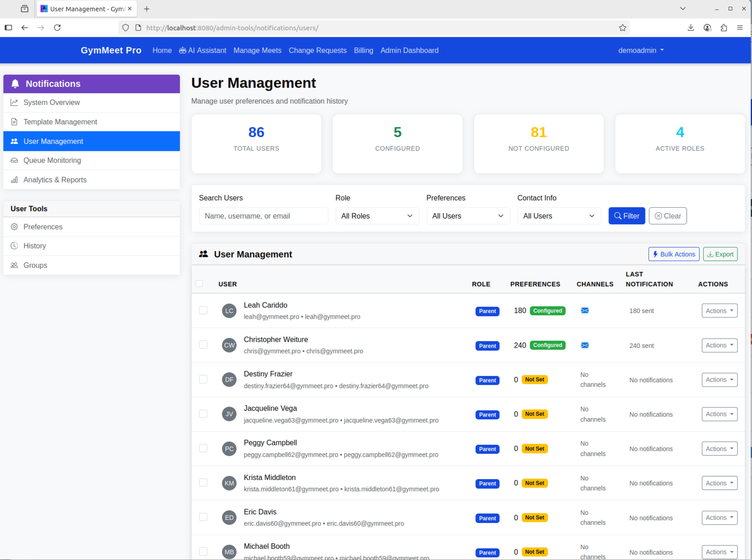Screen dimensions: 752x560
Task: Open Actions dropdown for Leah Cariddo
Action: tap(720, 311)
